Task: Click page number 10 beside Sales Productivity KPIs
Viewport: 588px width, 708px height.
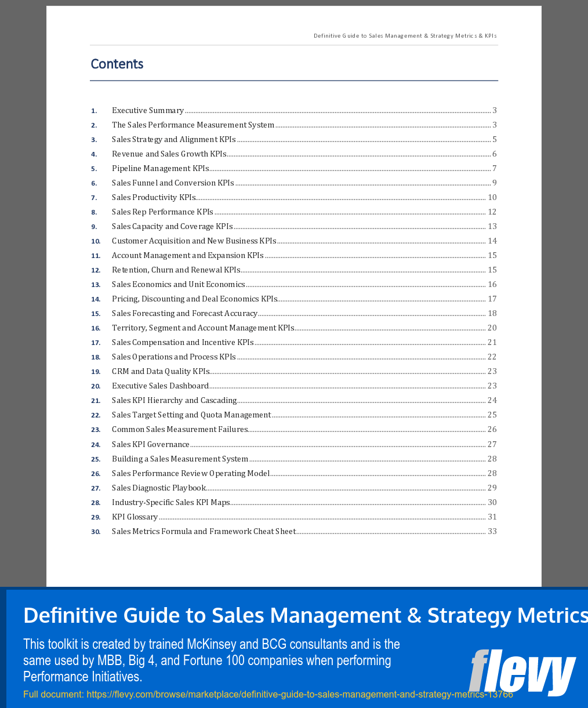Action: 492,197
